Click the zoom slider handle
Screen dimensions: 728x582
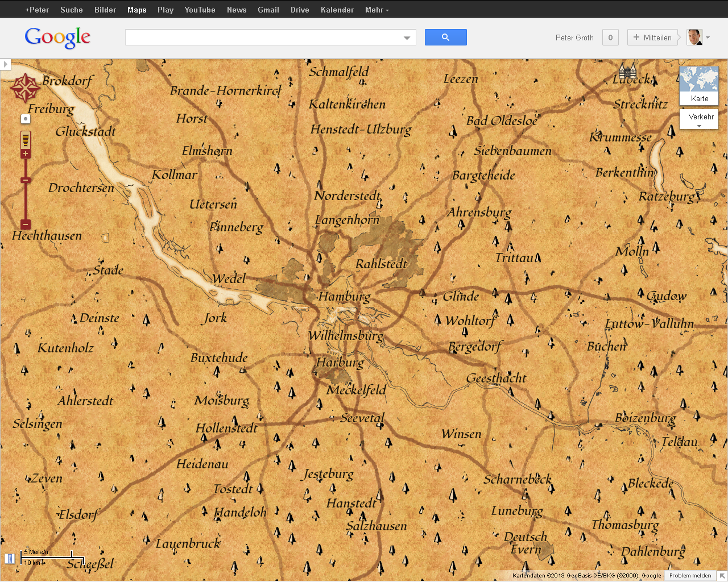(25, 180)
